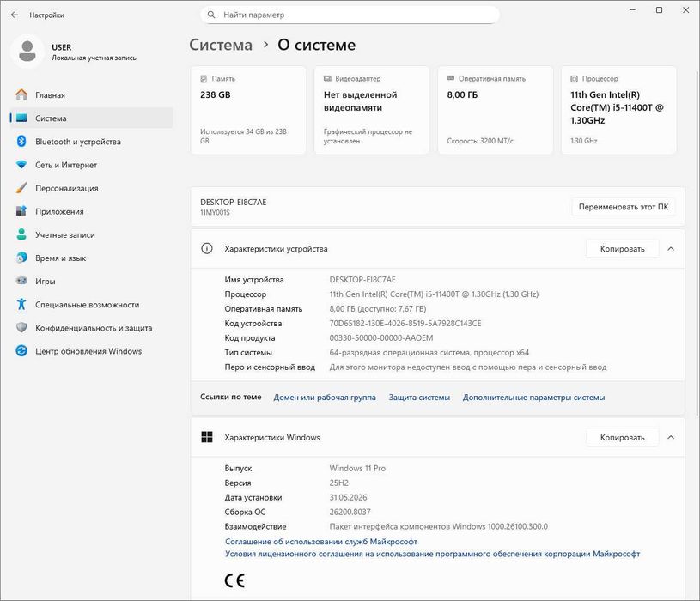Click Система in the breadcrumb
The image size is (700, 601).
(x=221, y=45)
